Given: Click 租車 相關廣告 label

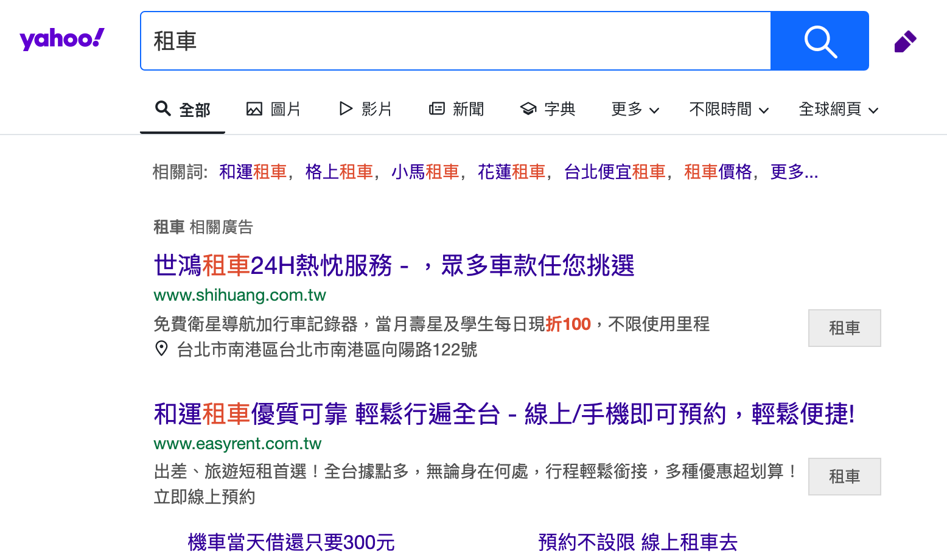Looking at the screenshot, I should tap(203, 228).
